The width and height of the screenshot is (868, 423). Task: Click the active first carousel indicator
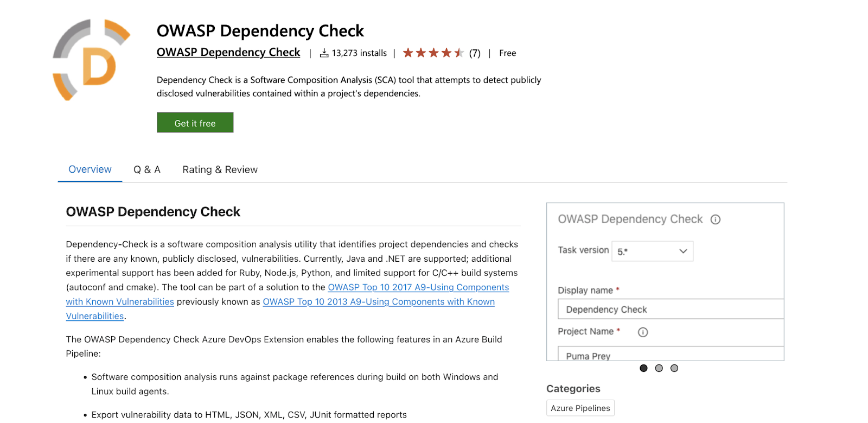click(x=643, y=368)
